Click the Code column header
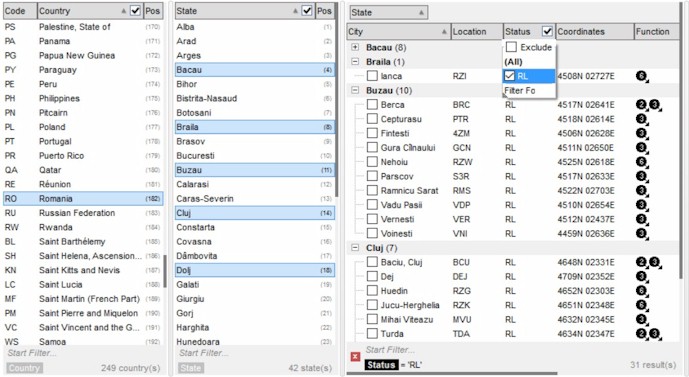This screenshot has height=377, width=689. [20, 11]
